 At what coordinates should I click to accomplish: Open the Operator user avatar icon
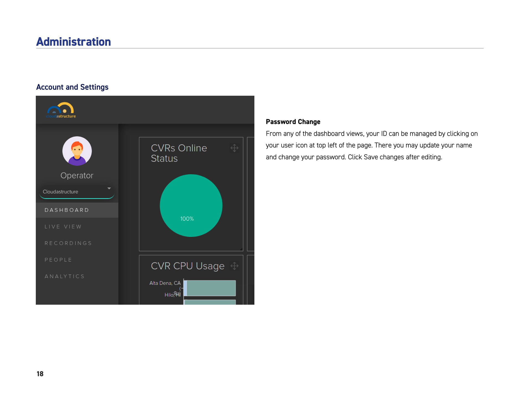pyautogui.click(x=77, y=151)
